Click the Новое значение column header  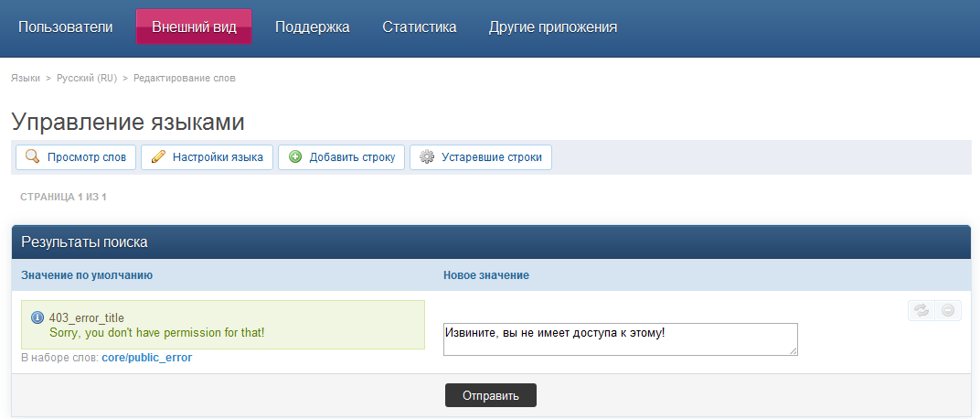point(486,275)
